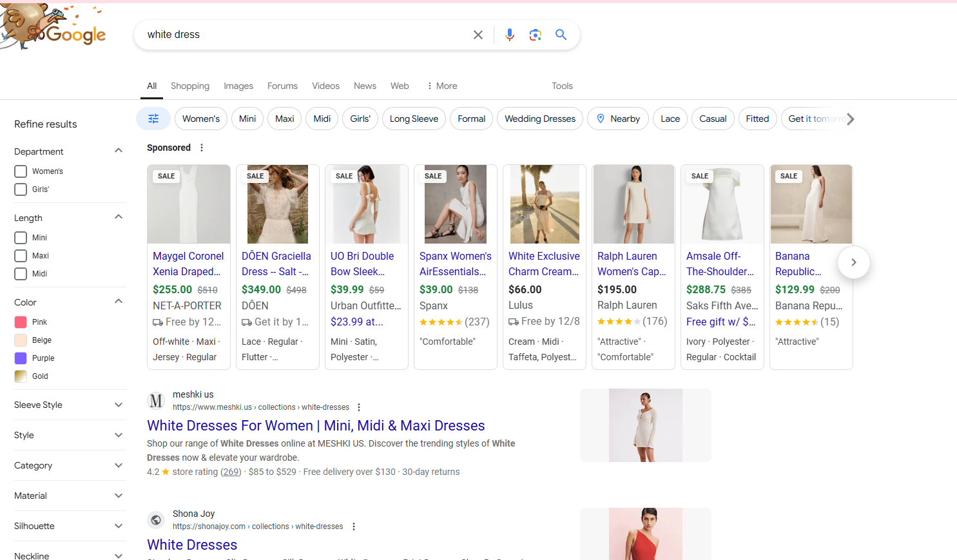Switch to the Shopping tab
The image size is (957, 560).
[x=190, y=86]
